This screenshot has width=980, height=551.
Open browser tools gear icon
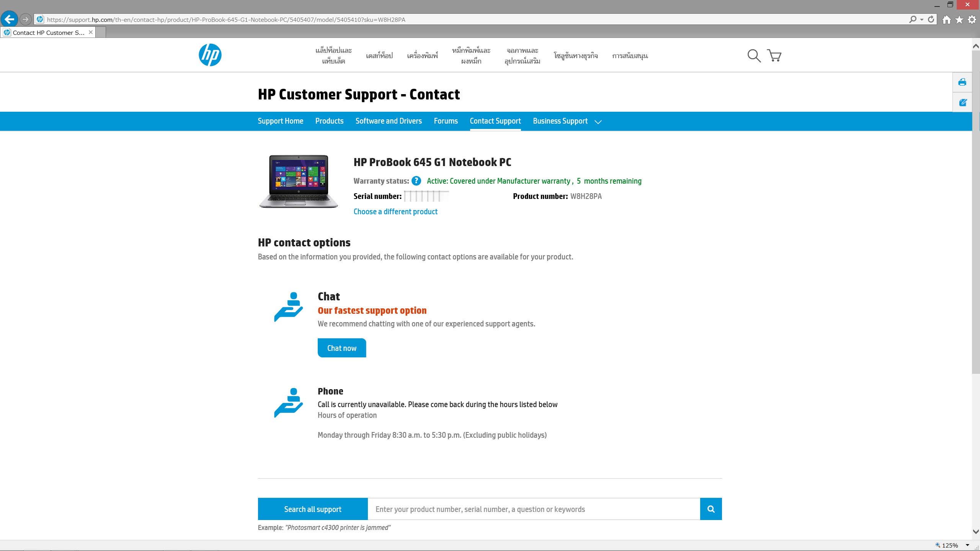[972, 20]
